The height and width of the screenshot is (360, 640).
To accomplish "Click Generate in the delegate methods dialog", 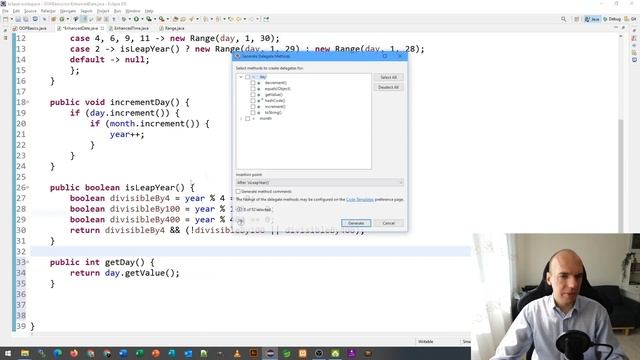I will pyautogui.click(x=356, y=223).
